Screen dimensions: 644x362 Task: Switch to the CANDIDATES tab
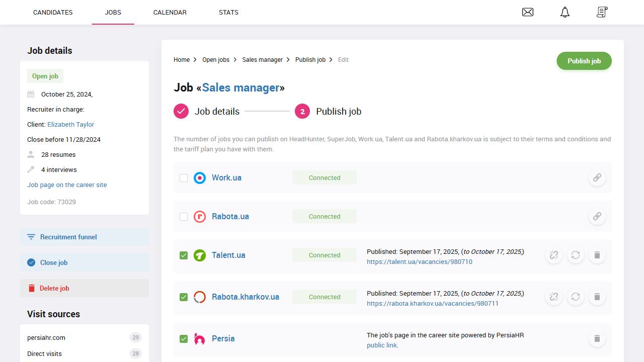tap(52, 12)
